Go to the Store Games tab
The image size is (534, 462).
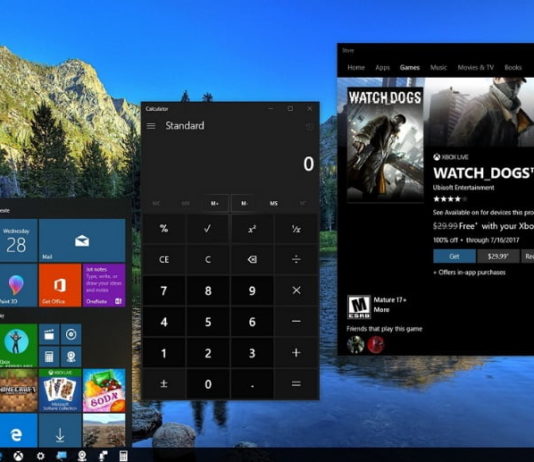click(x=410, y=67)
